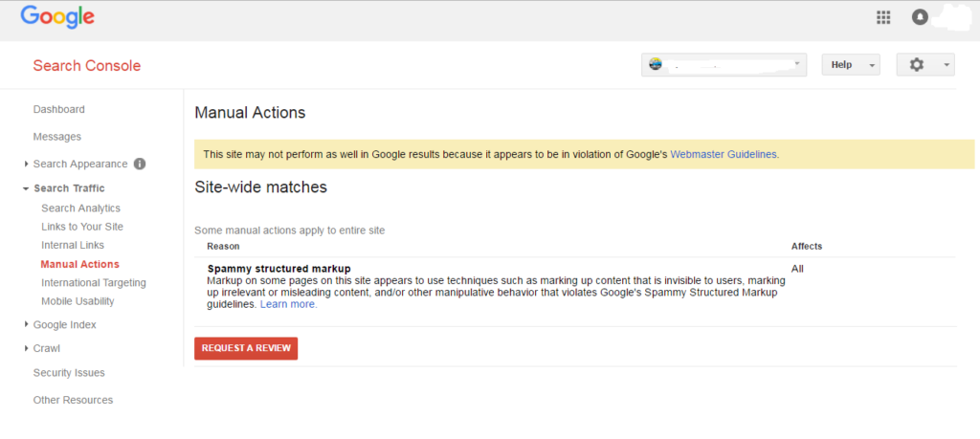Click the Search Appearance label
Screen dimensions: 980x439
[x=80, y=164]
